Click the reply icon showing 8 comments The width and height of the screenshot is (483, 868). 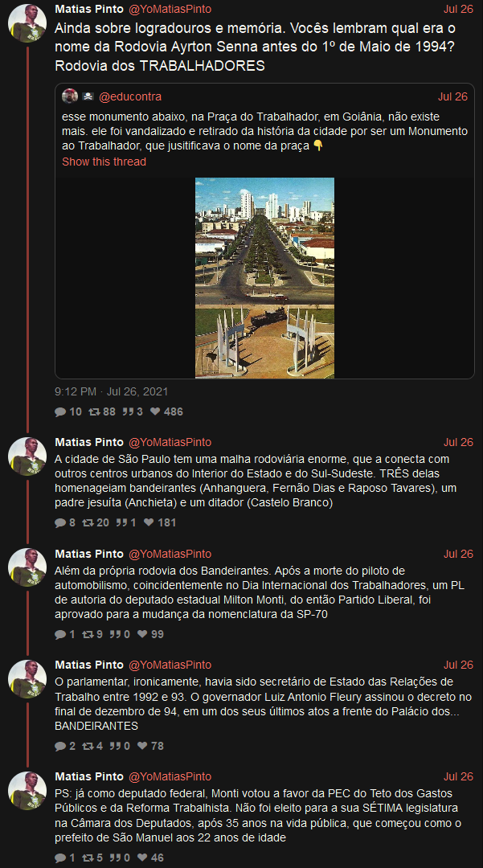(x=60, y=522)
